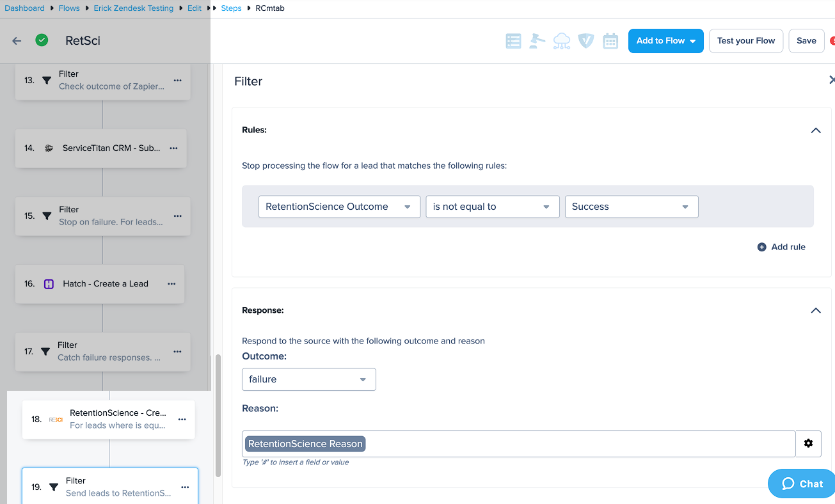Click the RetSci flow name

(x=83, y=41)
